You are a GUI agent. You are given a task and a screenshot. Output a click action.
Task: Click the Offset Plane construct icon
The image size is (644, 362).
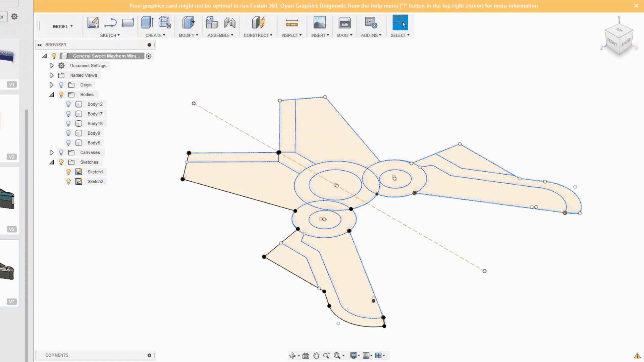tap(258, 23)
